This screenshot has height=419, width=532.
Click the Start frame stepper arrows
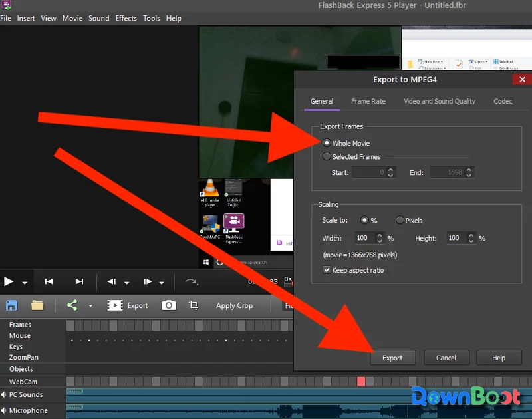click(391, 172)
